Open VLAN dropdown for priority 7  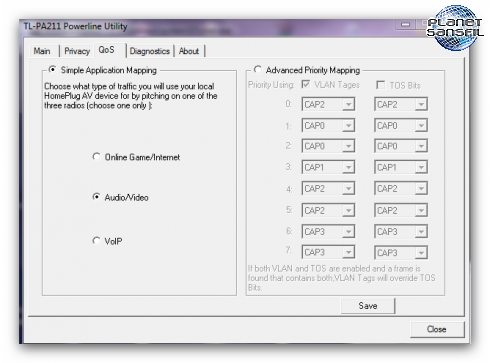click(x=328, y=252)
